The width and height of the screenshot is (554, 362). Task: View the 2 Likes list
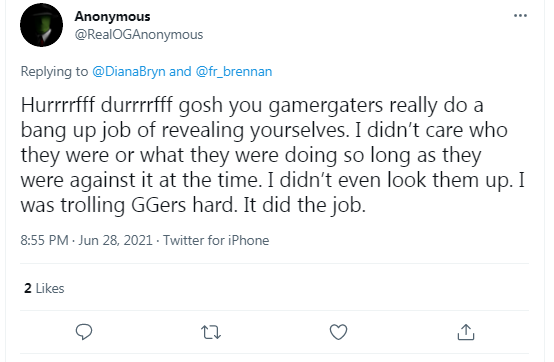pos(44,289)
